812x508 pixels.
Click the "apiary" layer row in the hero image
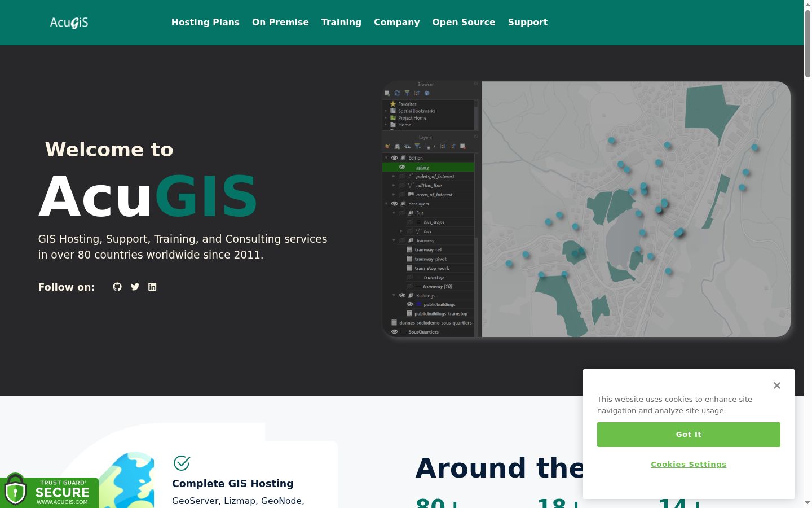click(x=429, y=167)
